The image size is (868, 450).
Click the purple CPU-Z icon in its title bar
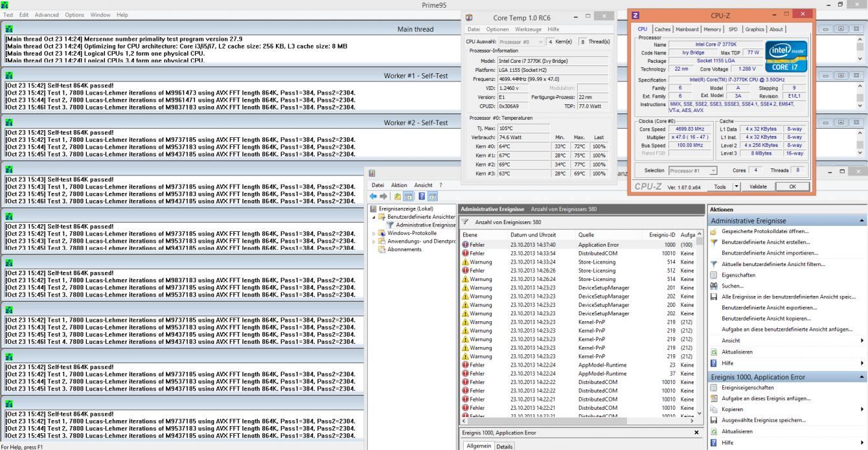(x=635, y=15)
